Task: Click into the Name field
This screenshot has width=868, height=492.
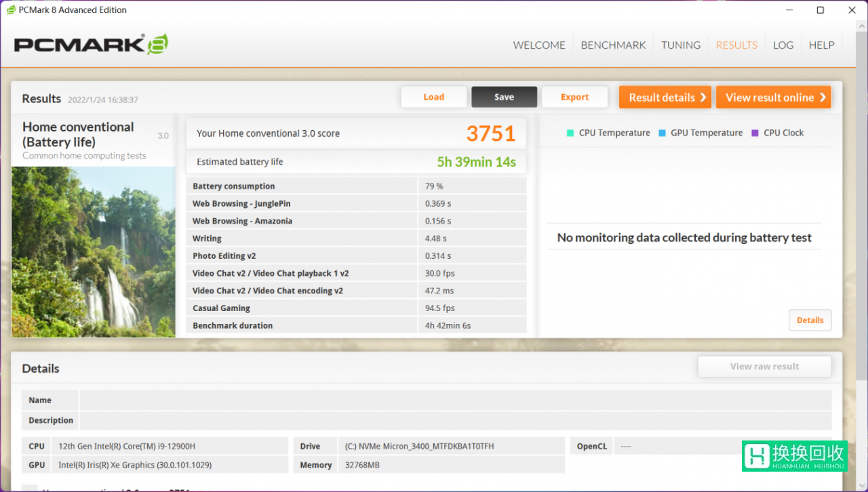Action: coord(455,400)
